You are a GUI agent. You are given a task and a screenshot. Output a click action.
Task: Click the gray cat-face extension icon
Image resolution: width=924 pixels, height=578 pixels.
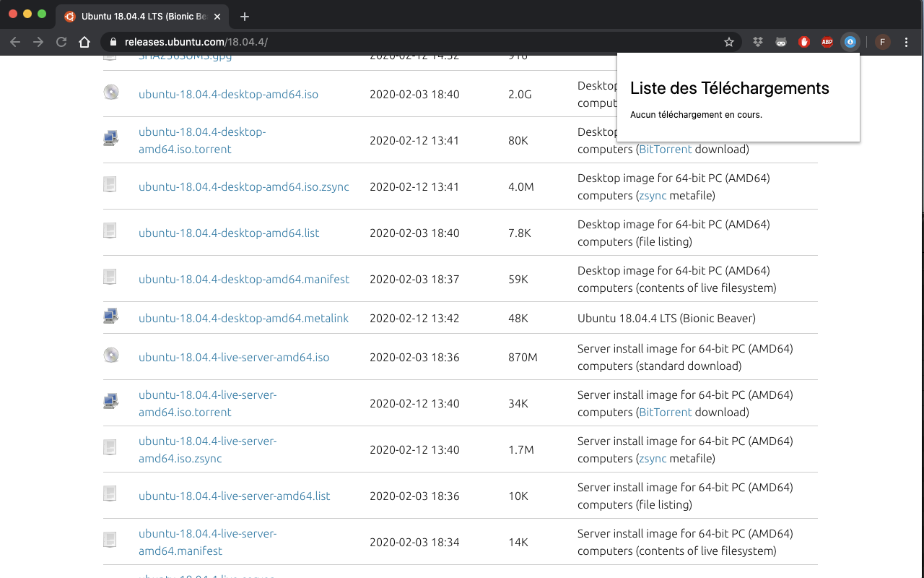coord(781,42)
